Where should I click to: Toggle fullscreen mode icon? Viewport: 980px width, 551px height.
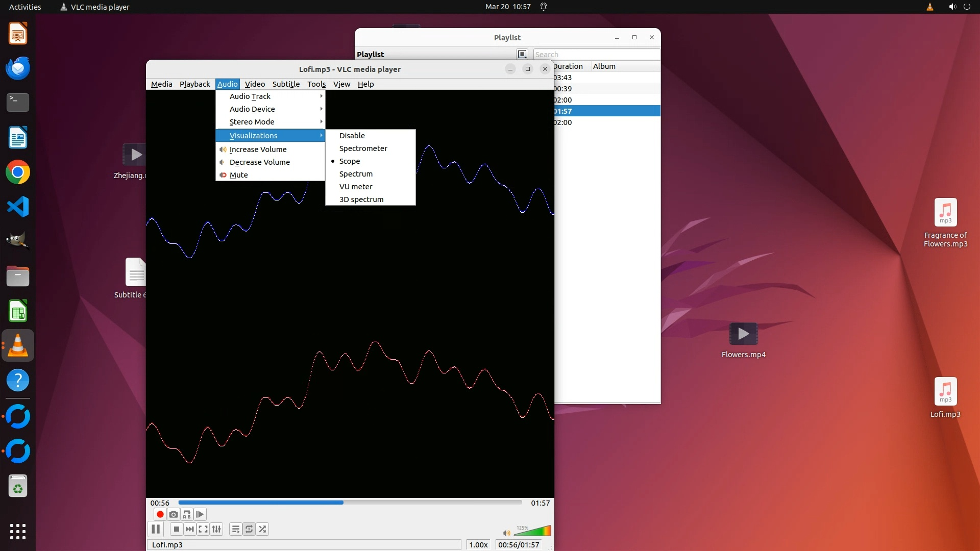pyautogui.click(x=203, y=529)
